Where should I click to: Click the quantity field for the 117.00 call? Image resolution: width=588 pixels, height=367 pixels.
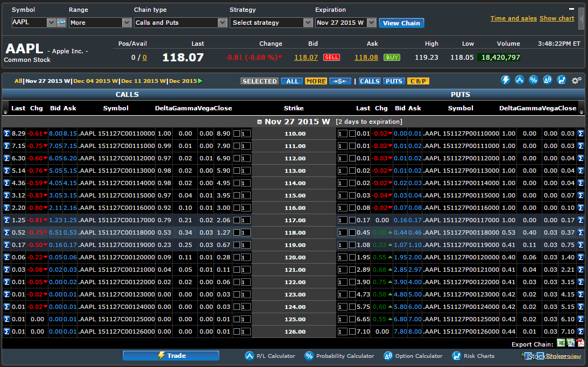click(246, 220)
